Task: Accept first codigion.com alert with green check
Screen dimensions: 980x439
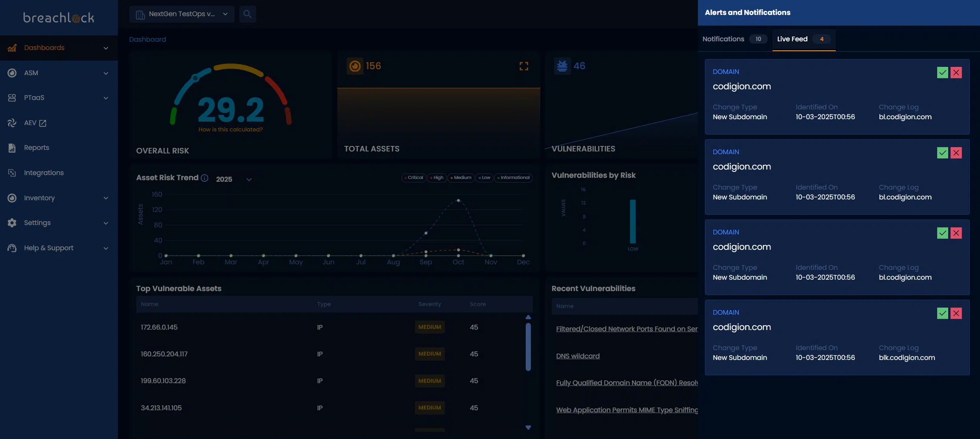Action: pos(942,72)
